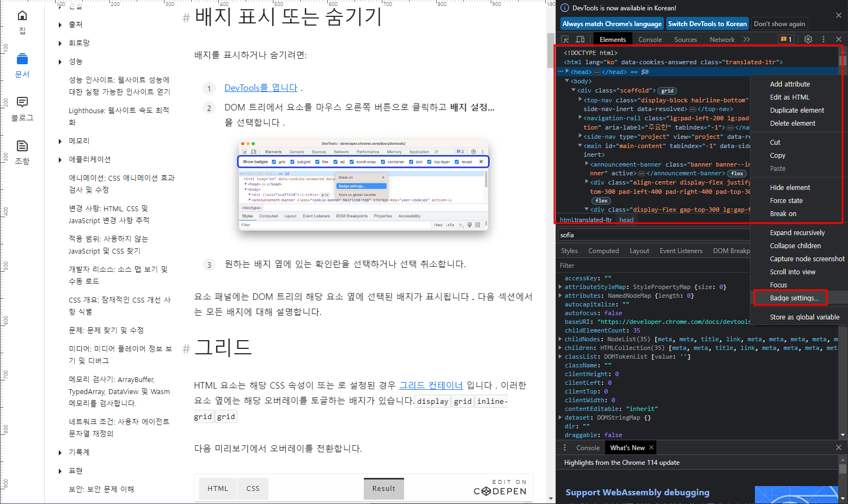
Task: Open the Layout tab
Action: click(639, 251)
